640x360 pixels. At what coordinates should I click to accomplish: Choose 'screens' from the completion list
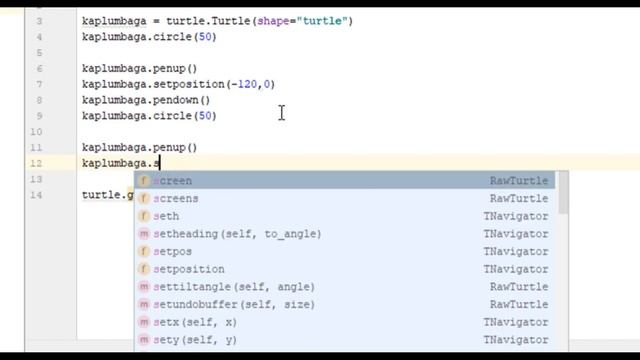(344, 198)
